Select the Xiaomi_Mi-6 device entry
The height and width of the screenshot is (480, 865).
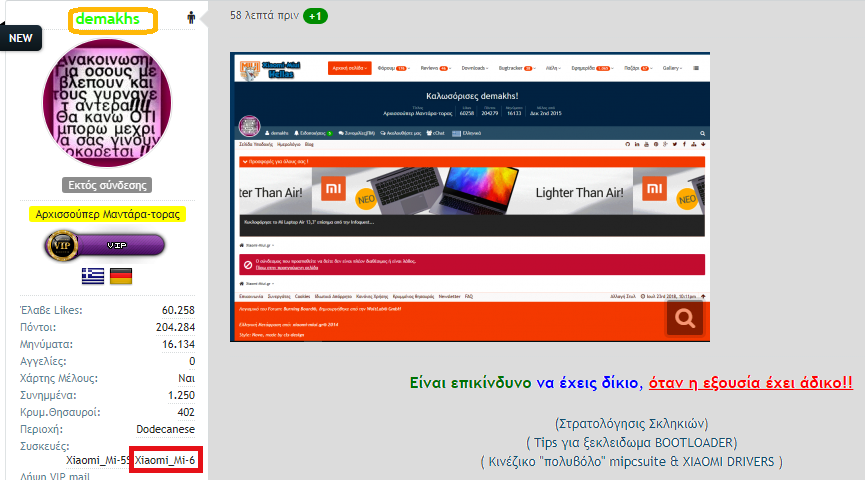165,460
